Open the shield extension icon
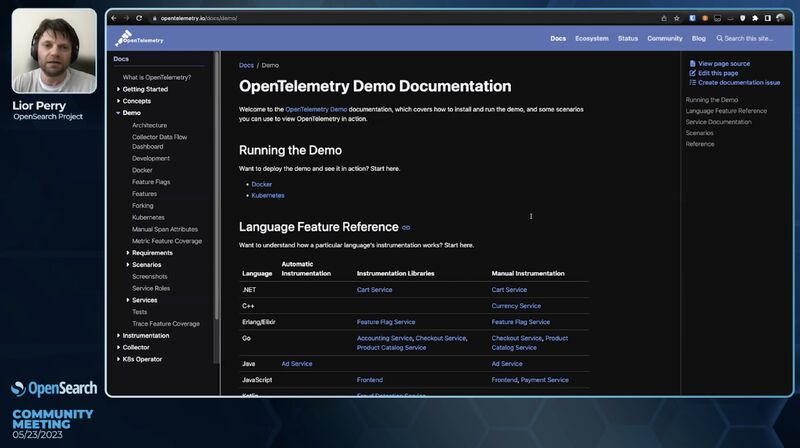Image resolution: width=800 pixels, height=448 pixels. (743, 18)
